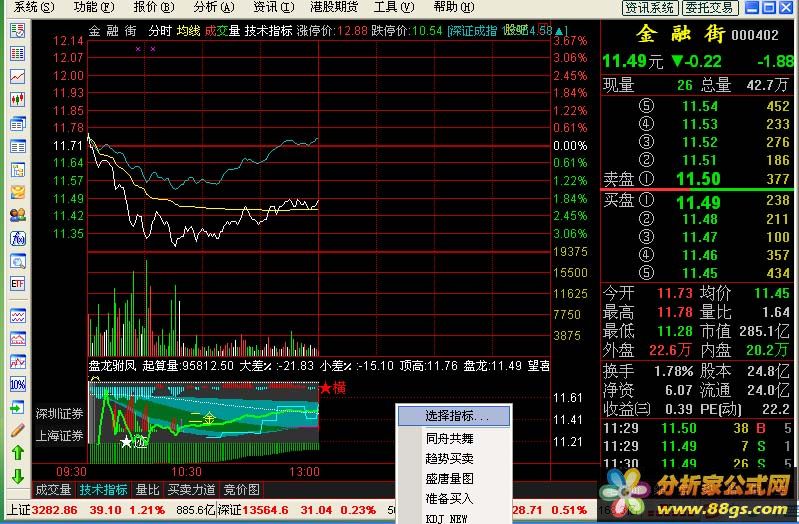Viewport: 799px width, 524px height.
Task: Switch to the 量比 bottom tab
Action: (x=148, y=490)
